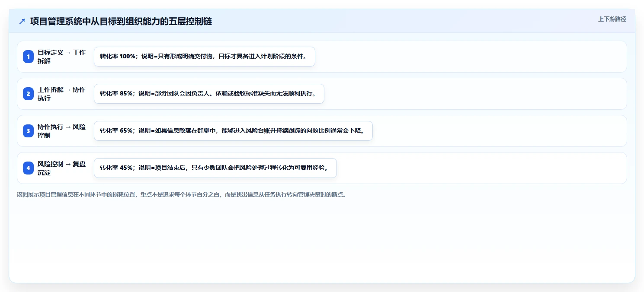This screenshot has height=292, width=644.
Task: Select the 协作执行 → 风险控制 stage label
Action: coord(62,131)
